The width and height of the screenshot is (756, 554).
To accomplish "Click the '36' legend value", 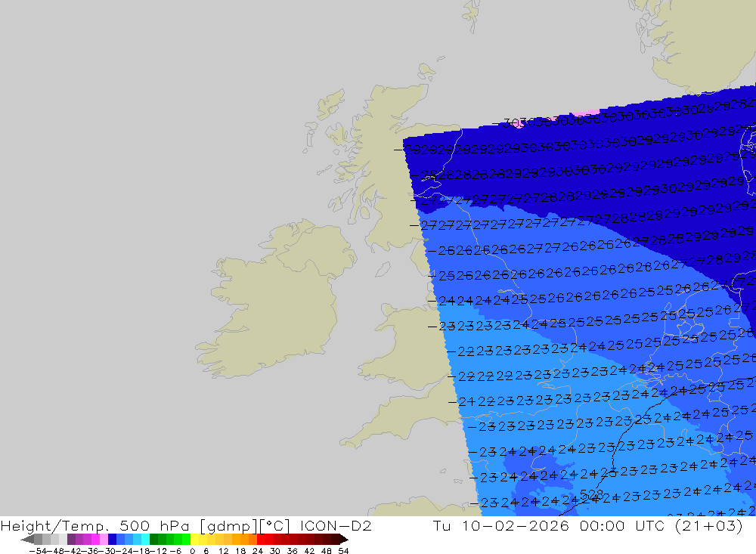I will click(292, 551).
